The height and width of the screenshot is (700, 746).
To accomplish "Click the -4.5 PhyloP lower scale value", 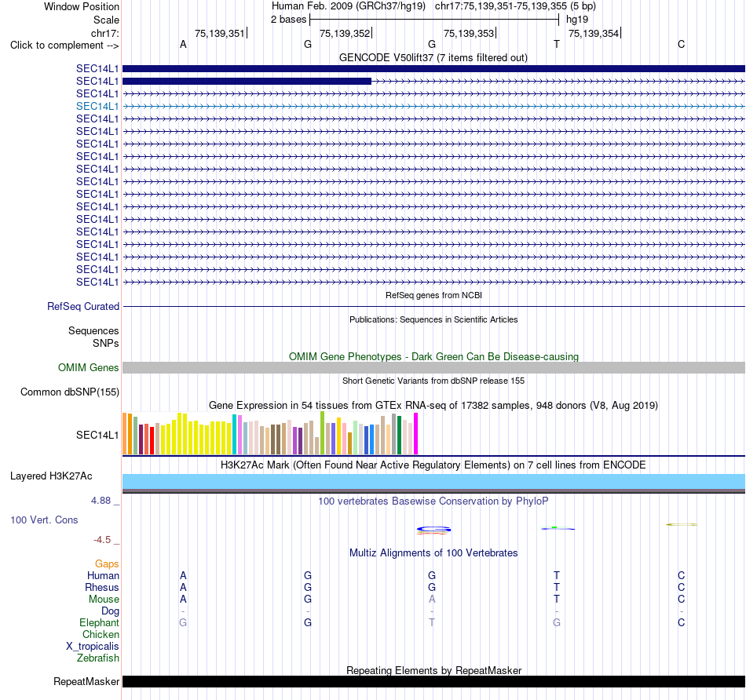I will coord(102,540).
